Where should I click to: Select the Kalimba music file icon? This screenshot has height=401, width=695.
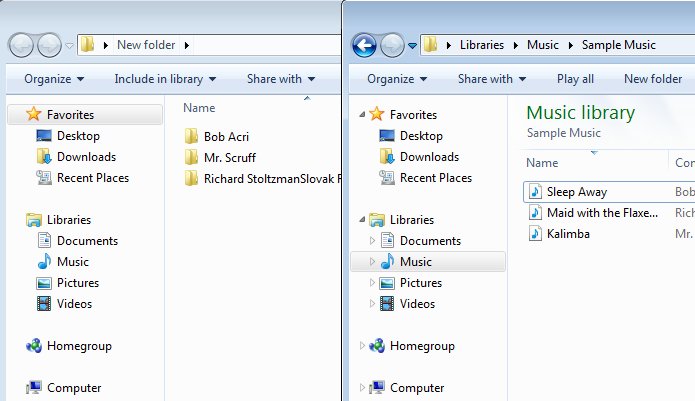tap(535, 234)
